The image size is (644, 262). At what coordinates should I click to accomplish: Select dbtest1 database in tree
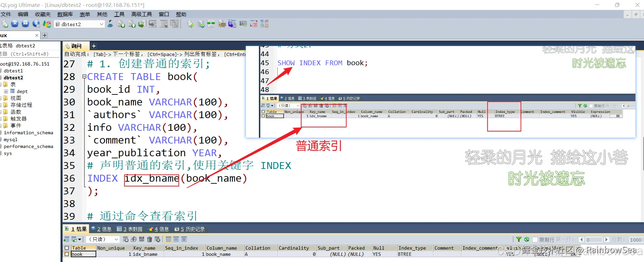13,71
